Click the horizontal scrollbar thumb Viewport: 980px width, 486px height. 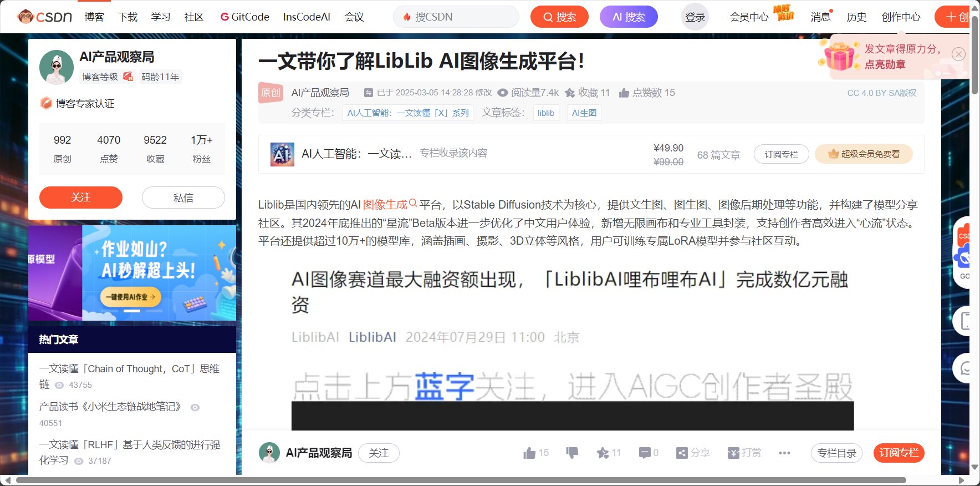pyautogui.click(x=461, y=480)
